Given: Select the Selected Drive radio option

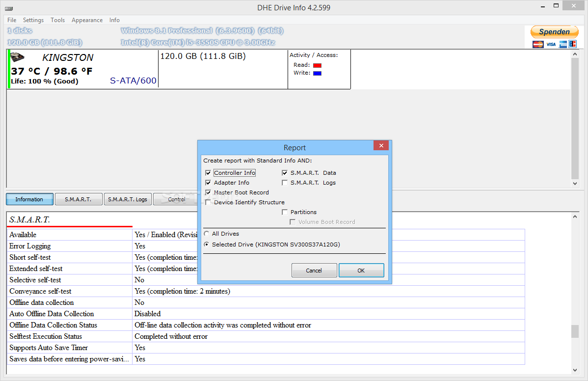Looking at the screenshot, I should (x=206, y=245).
